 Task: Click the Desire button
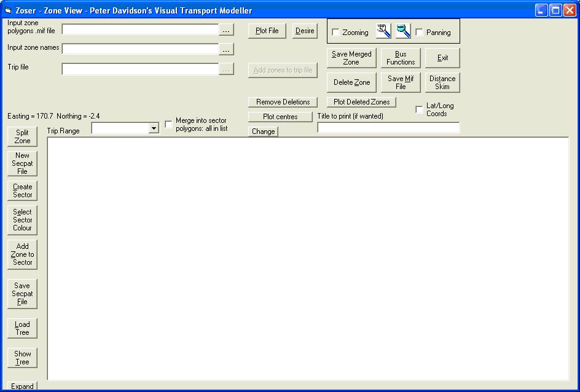click(x=305, y=31)
